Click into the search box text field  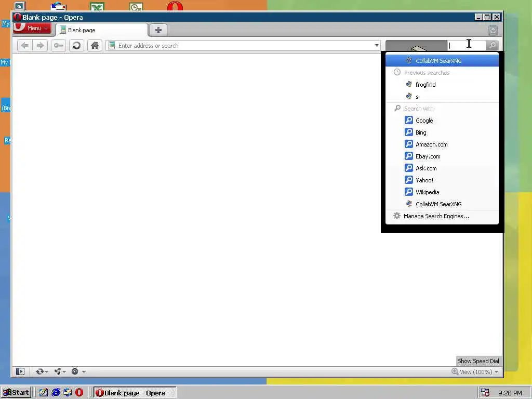[x=467, y=46]
